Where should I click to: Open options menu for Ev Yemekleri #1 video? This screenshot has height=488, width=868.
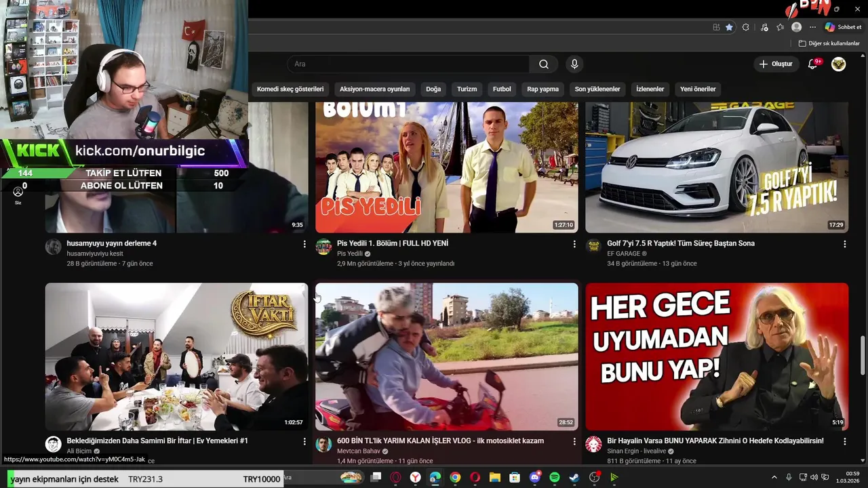(x=304, y=441)
